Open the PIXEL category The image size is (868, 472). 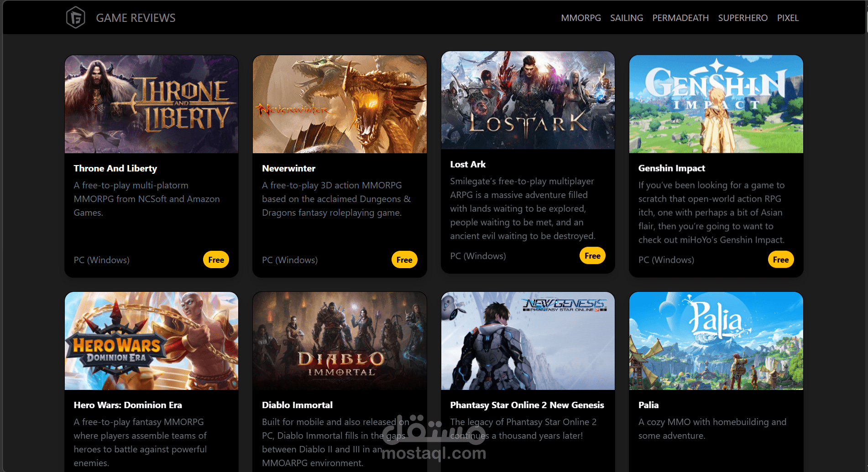tap(788, 18)
